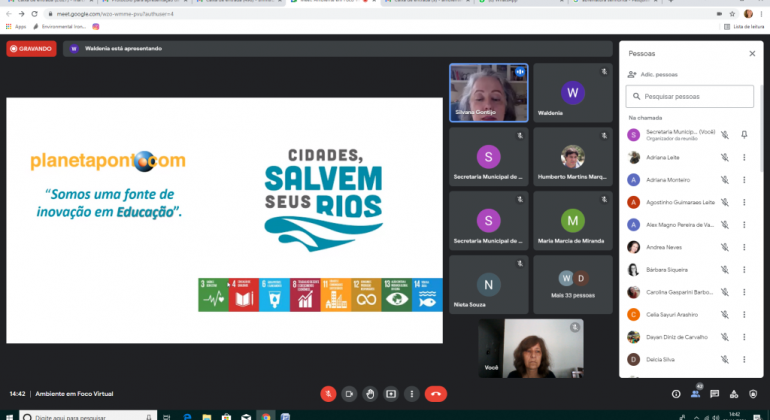This screenshot has height=420, width=770.
Task: Mute Alex Magno Pereira's microphone icon
Action: click(x=725, y=225)
